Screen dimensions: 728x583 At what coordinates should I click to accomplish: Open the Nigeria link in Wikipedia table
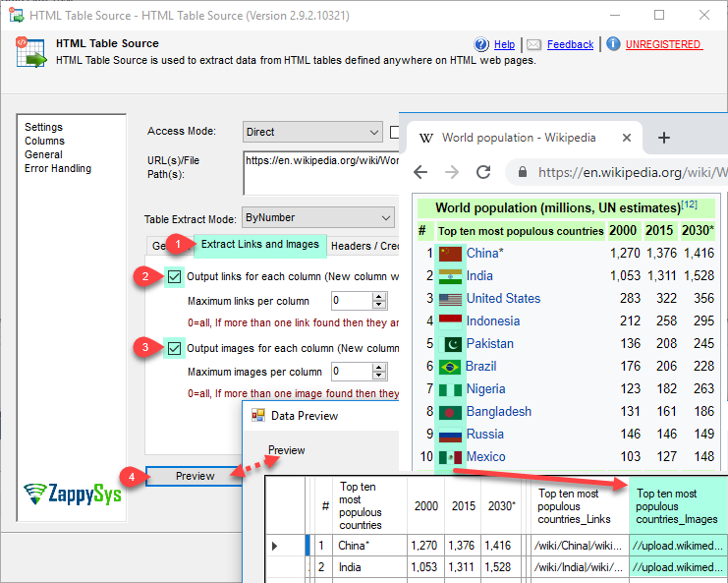(x=485, y=388)
